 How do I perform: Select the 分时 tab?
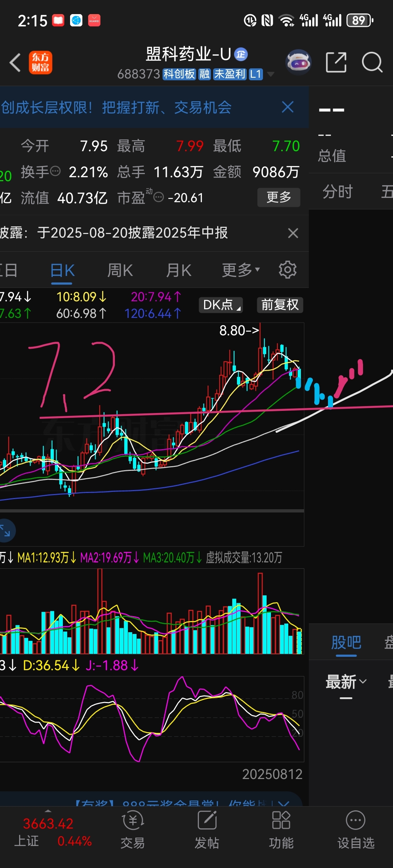337,191
